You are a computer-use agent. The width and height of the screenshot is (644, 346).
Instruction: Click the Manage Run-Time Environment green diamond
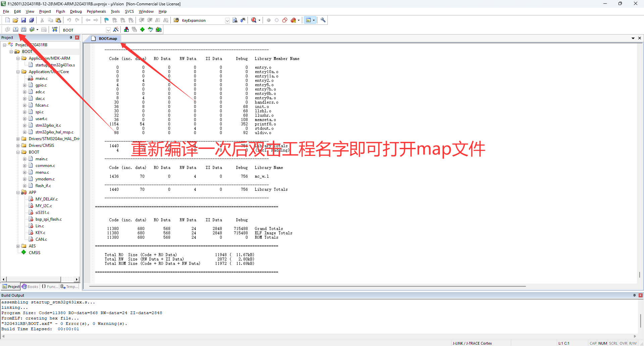click(142, 30)
